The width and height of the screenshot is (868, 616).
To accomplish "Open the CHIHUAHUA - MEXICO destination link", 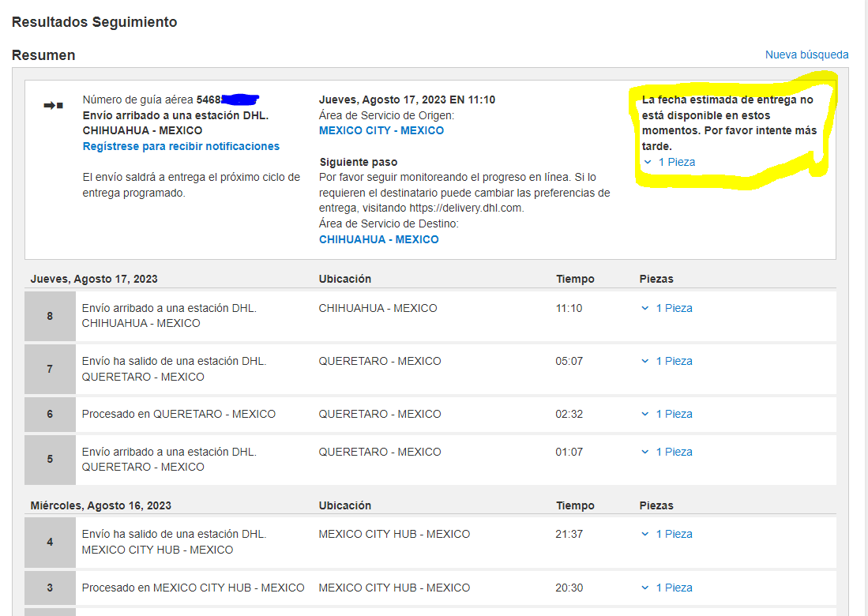I will pos(378,239).
